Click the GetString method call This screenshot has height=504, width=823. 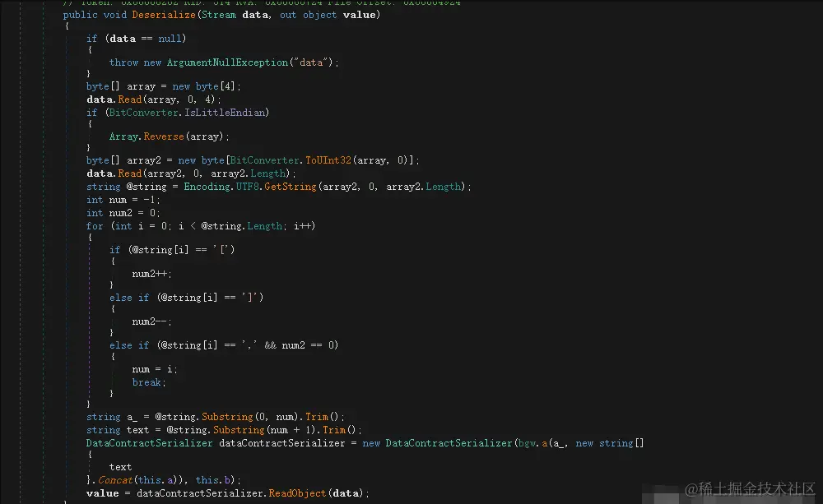tap(291, 186)
